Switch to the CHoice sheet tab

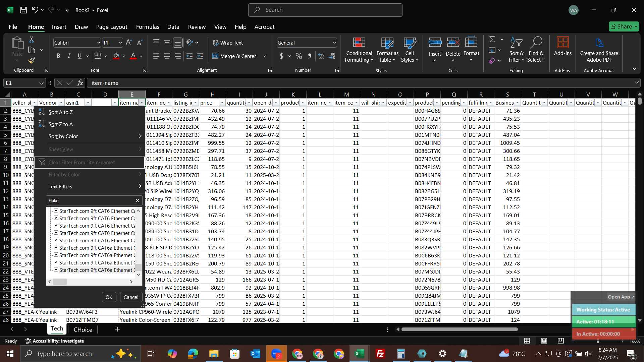[83, 329]
